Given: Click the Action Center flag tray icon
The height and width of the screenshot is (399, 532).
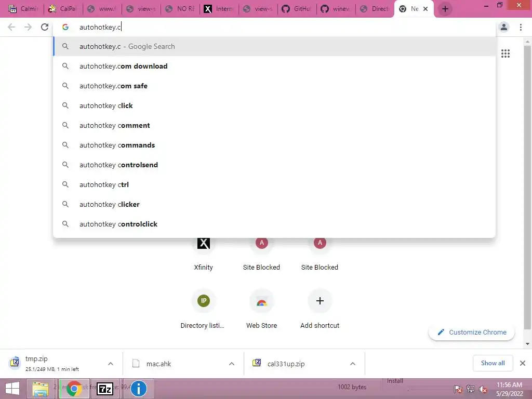Looking at the screenshot, I should [458, 389].
